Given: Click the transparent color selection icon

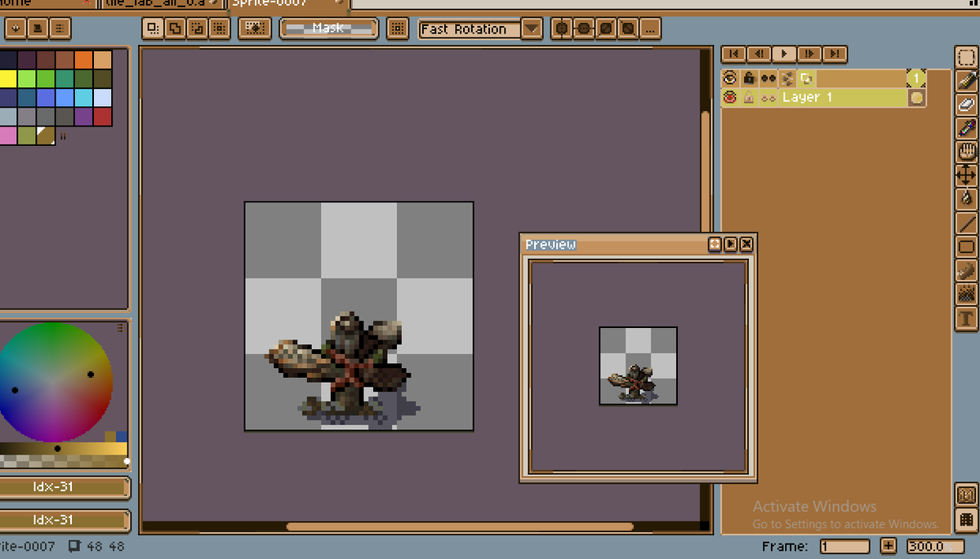Looking at the screenshot, I should [256, 29].
